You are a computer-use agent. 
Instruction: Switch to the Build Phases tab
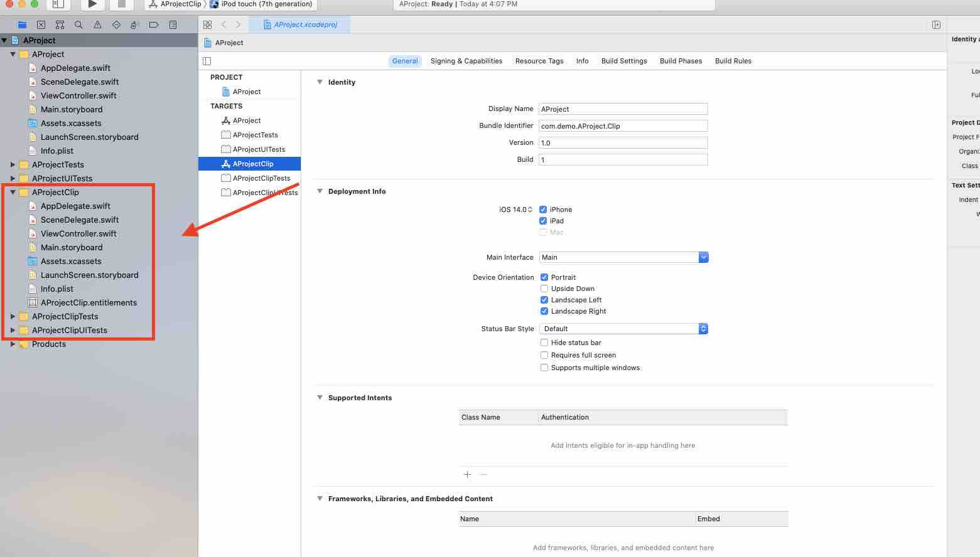(681, 61)
